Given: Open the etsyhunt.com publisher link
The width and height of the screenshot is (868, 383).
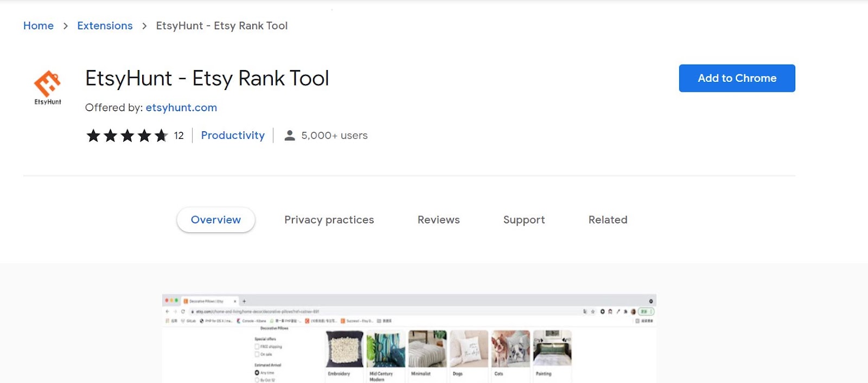Looking at the screenshot, I should click(181, 107).
